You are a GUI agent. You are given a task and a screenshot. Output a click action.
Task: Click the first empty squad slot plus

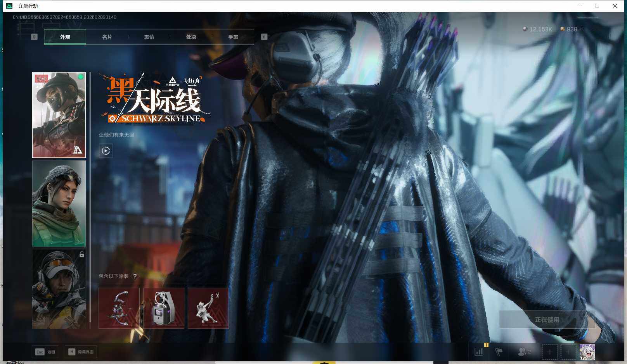[550, 352]
